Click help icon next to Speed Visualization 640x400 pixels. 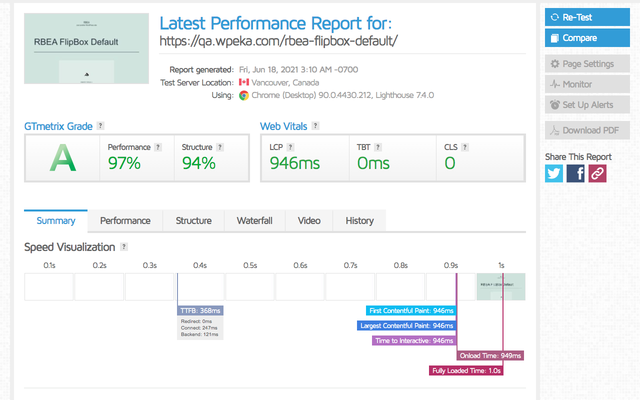click(124, 247)
